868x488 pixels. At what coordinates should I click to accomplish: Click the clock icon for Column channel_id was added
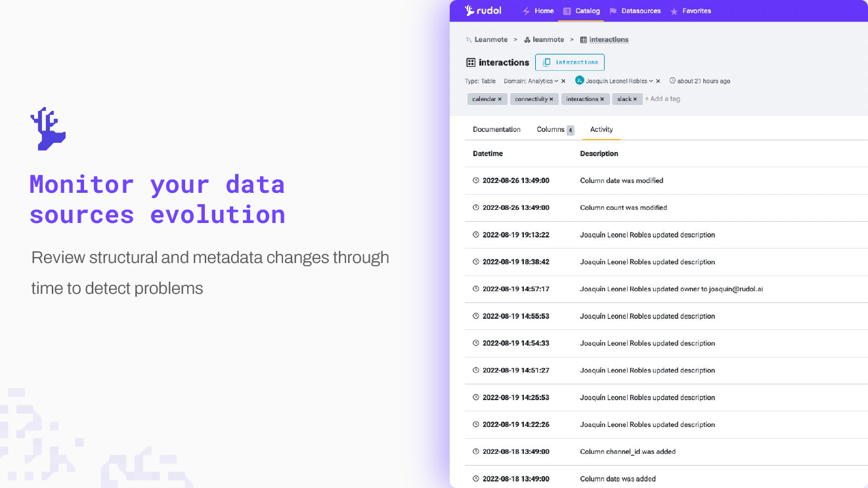[476, 451]
